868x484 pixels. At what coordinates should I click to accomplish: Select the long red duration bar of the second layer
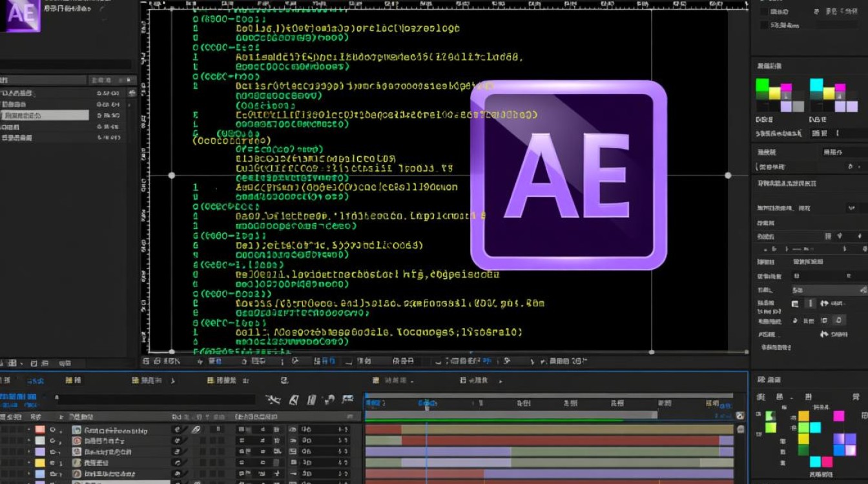(561, 440)
